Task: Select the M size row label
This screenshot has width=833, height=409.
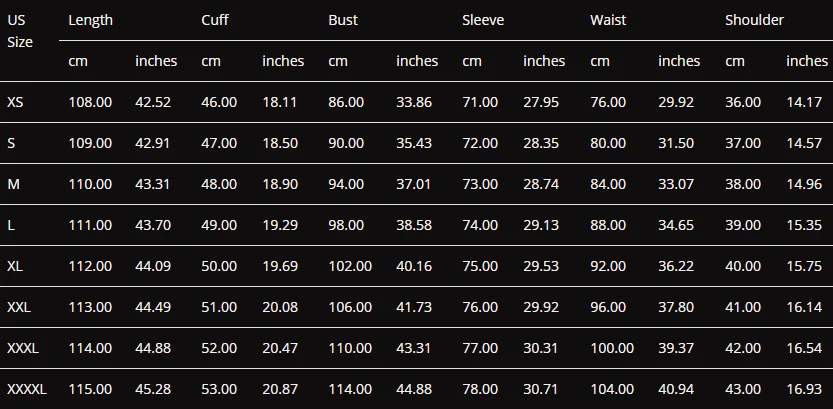Action: pyautogui.click(x=13, y=184)
